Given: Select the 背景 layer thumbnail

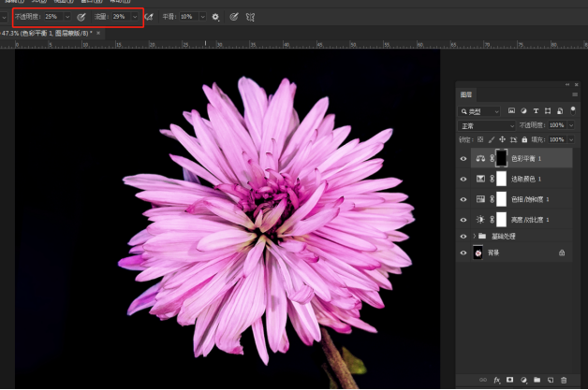Looking at the screenshot, I should (478, 253).
